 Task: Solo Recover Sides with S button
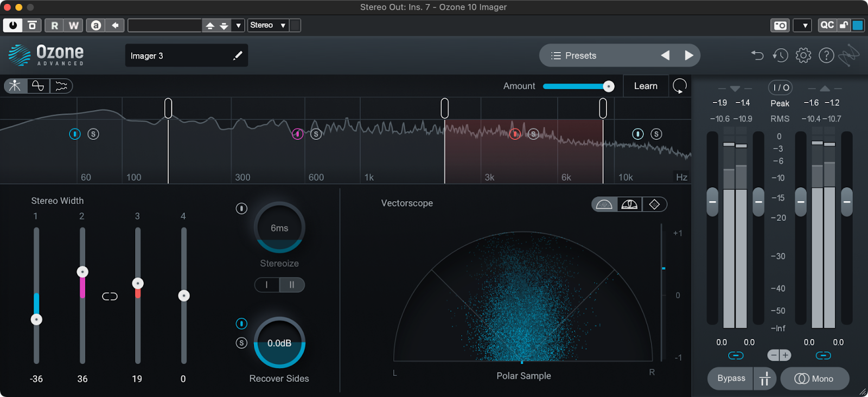pyautogui.click(x=241, y=343)
